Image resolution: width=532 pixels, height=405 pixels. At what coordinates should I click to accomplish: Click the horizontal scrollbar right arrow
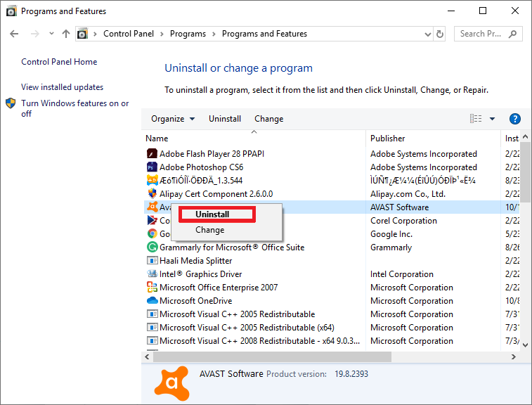(513, 356)
